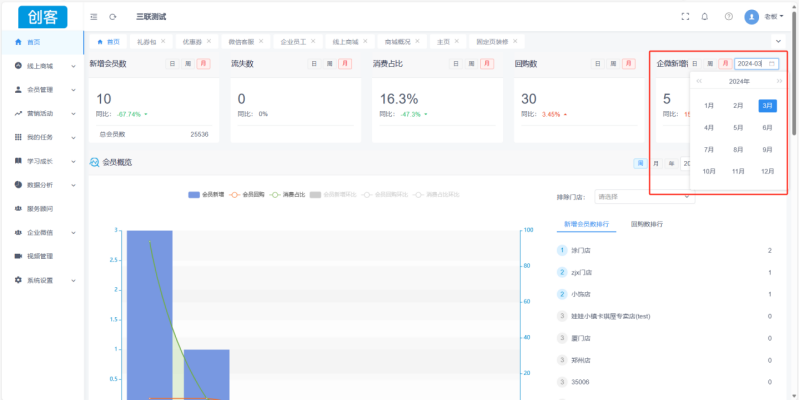Close the 主页 tab
Image resolution: width=799 pixels, height=400 pixels.
click(x=457, y=41)
